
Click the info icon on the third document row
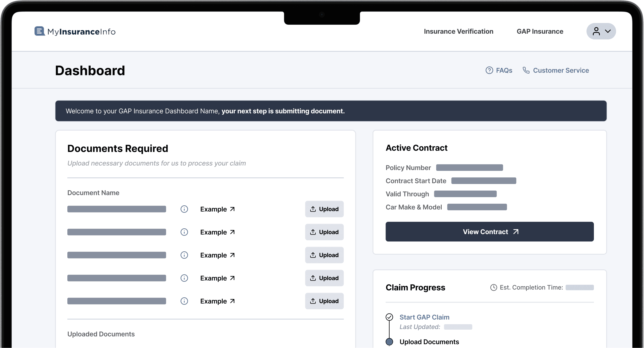[184, 255]
